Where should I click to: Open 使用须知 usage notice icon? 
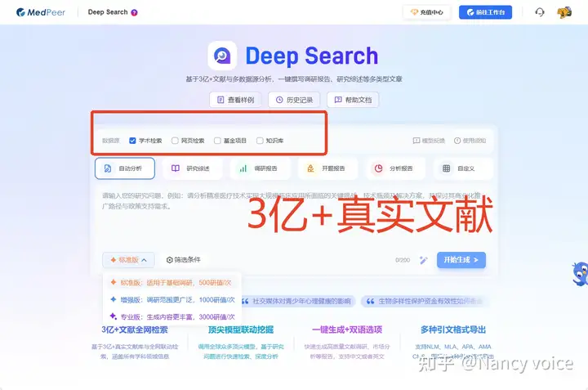pos(457,141)
